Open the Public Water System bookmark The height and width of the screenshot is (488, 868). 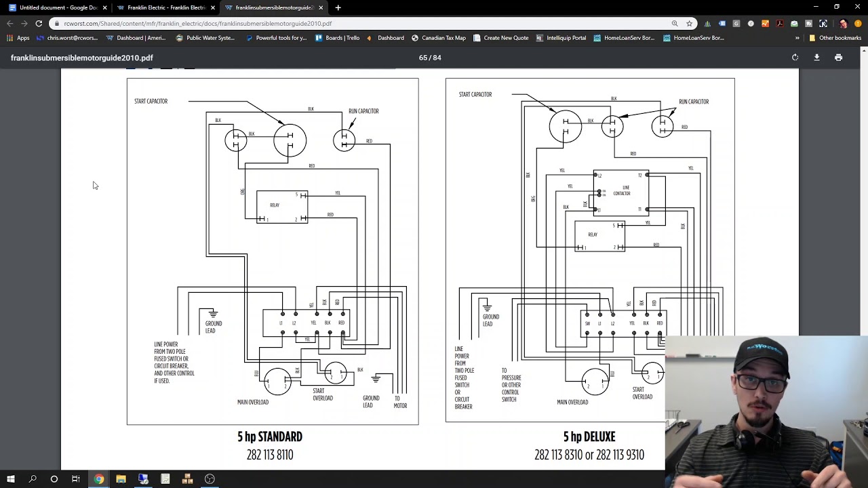tap(205, 38)
